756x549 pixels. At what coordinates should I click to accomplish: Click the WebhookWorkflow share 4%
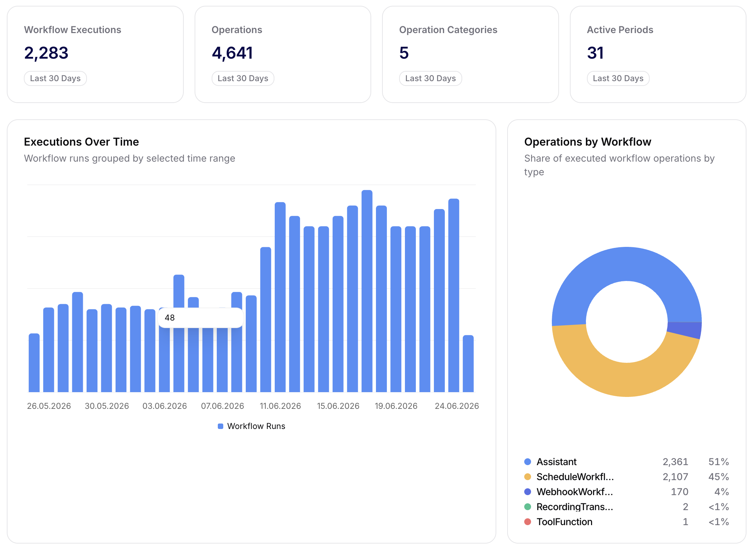click(722, 492)
